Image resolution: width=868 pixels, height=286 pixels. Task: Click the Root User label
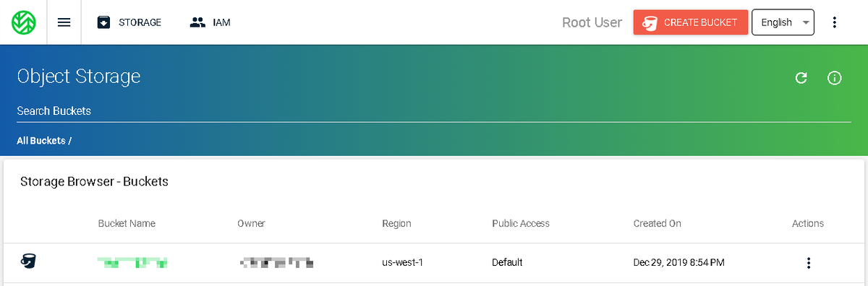[592, 22]
